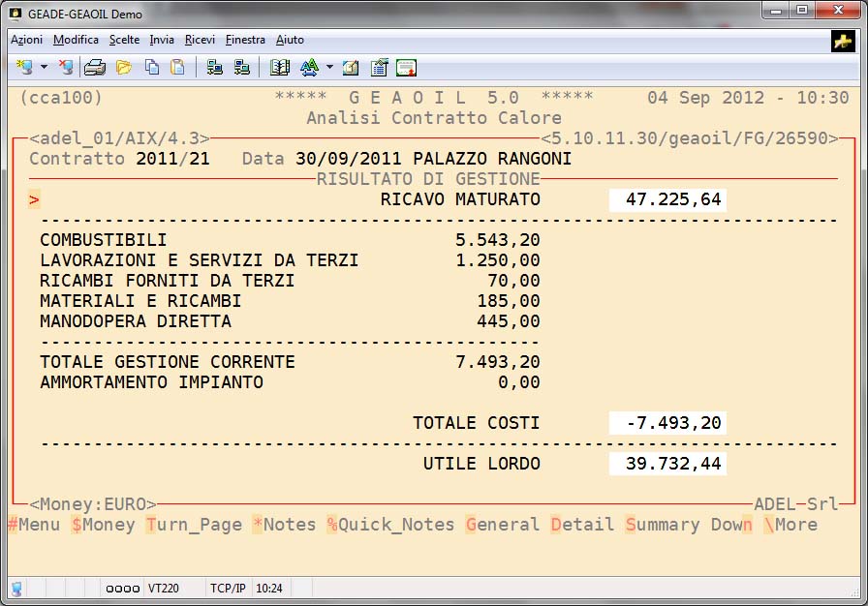Open the new connection dropdown arrow

pos(44,68)
